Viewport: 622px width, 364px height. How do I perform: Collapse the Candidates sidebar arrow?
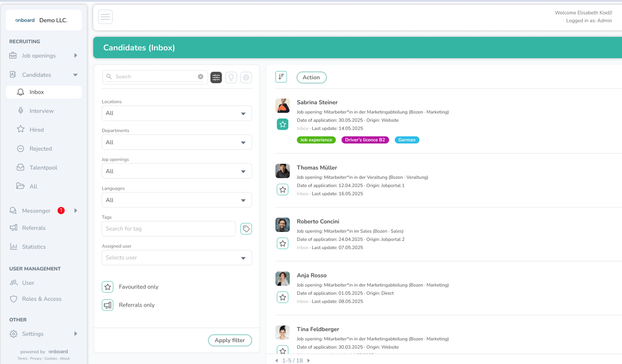point(75,75)
